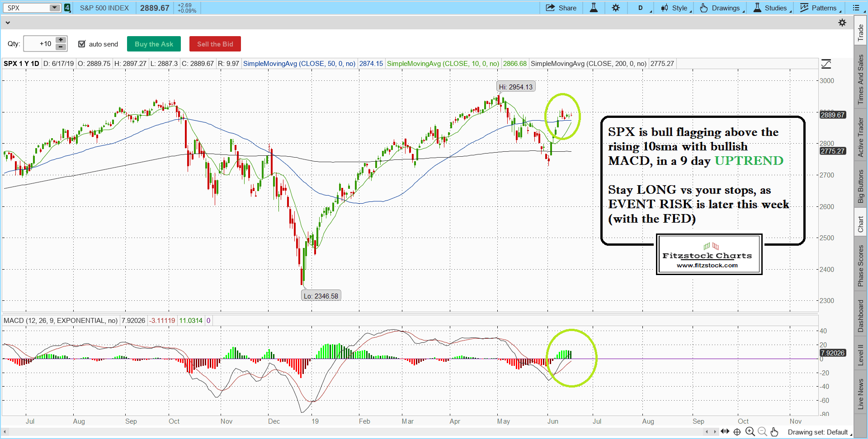Select the pan hand tool at bottom right
The image size is (868, 439).
tap(775, 432)
